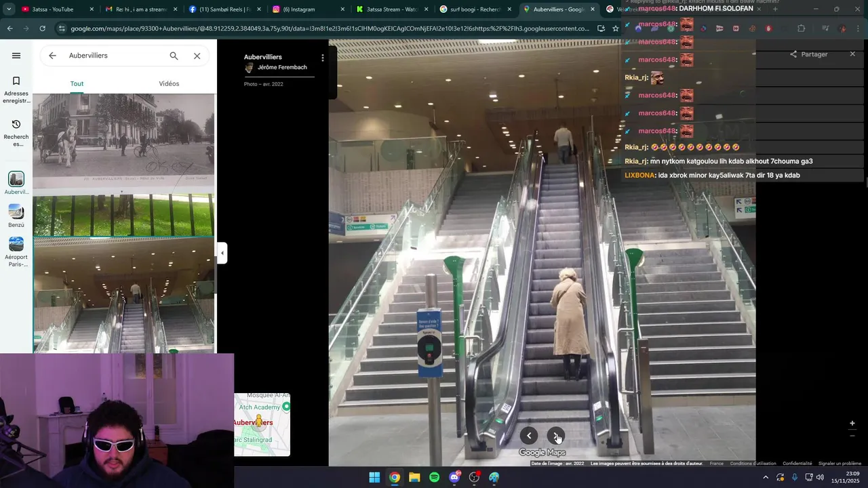Image resolution: width=868 pixels, height=488 pixels.
Task: Open File Explorer from the taskbar
Action: 414,477
